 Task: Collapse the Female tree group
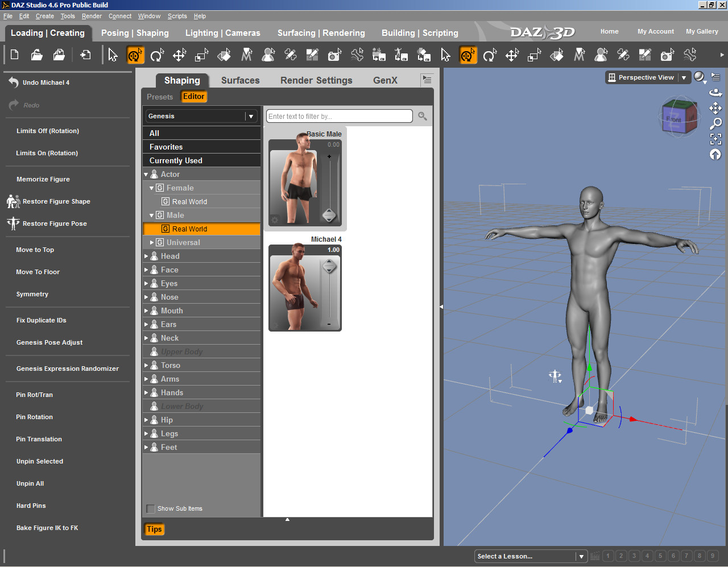[x=152, y=188]
